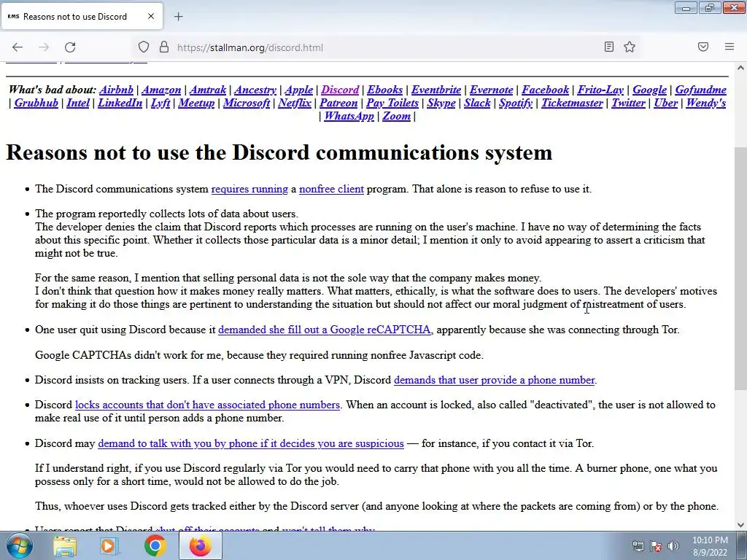Open the Ebooks link

(385, 90)
